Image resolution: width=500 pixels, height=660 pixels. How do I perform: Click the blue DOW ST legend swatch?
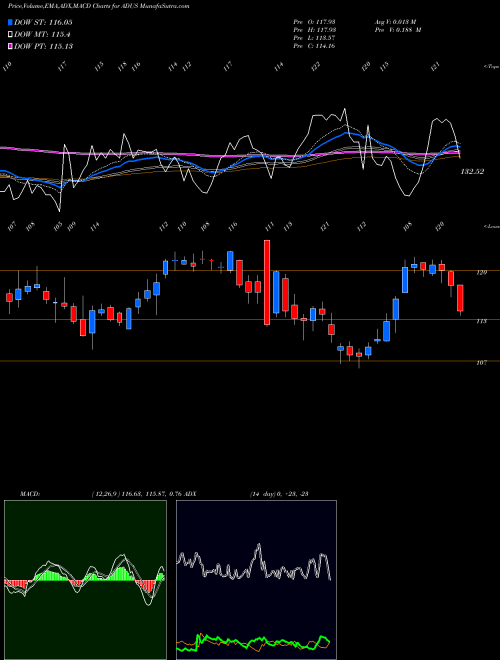tap(10, 23)
